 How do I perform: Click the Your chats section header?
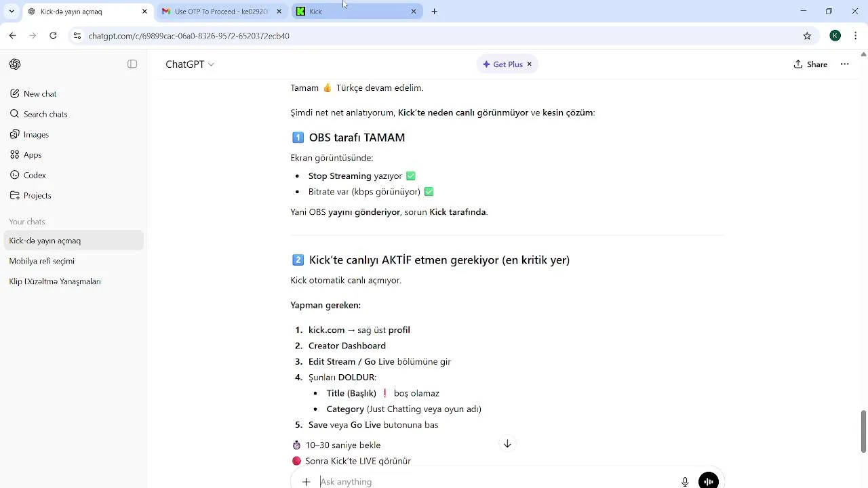pos(27,222)
